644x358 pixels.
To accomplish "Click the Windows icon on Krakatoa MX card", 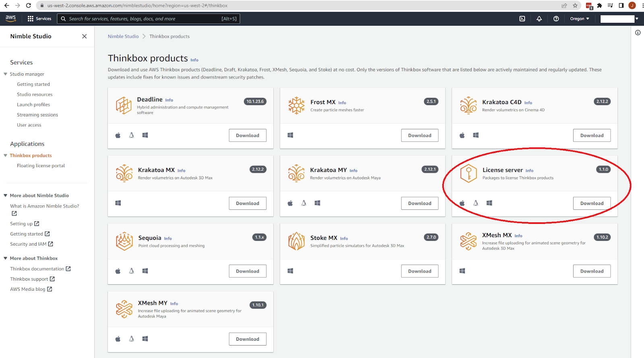I will point(118,203).
